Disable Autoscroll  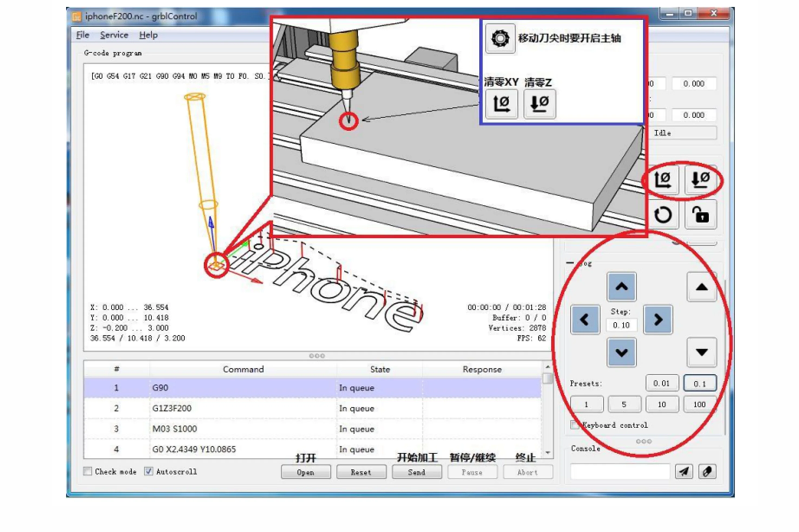click(148, 471)
